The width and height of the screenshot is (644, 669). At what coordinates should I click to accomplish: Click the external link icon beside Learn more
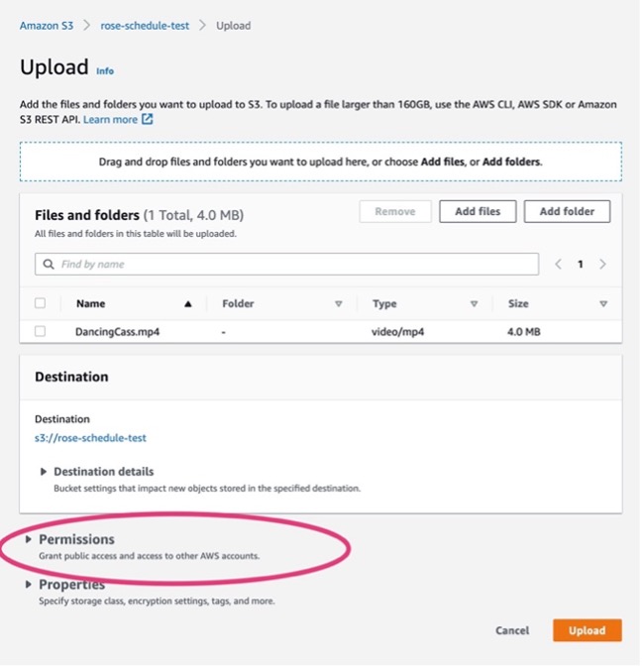149,120
